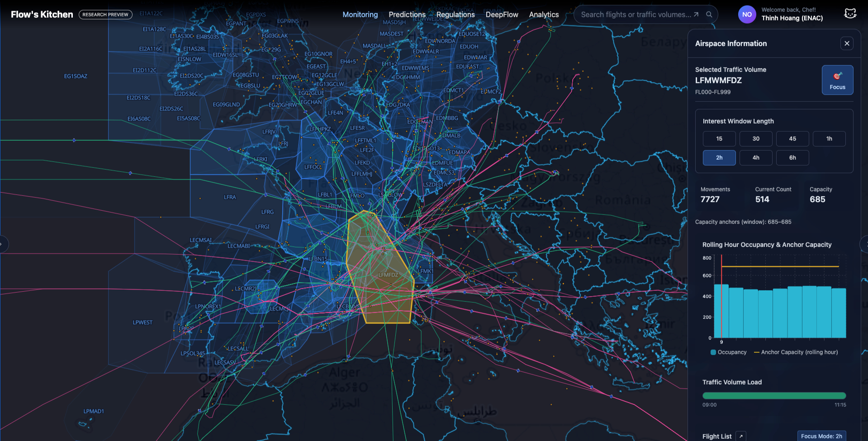This screenshot has width=868, height=441.
Task: Click the Flow's Kitchen logo
Action: pos(42,14)
